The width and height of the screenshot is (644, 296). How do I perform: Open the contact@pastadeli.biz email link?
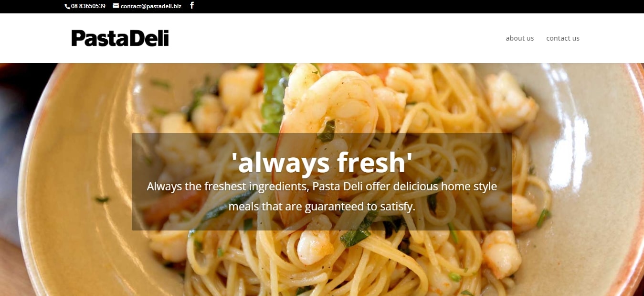coord(151,6)
